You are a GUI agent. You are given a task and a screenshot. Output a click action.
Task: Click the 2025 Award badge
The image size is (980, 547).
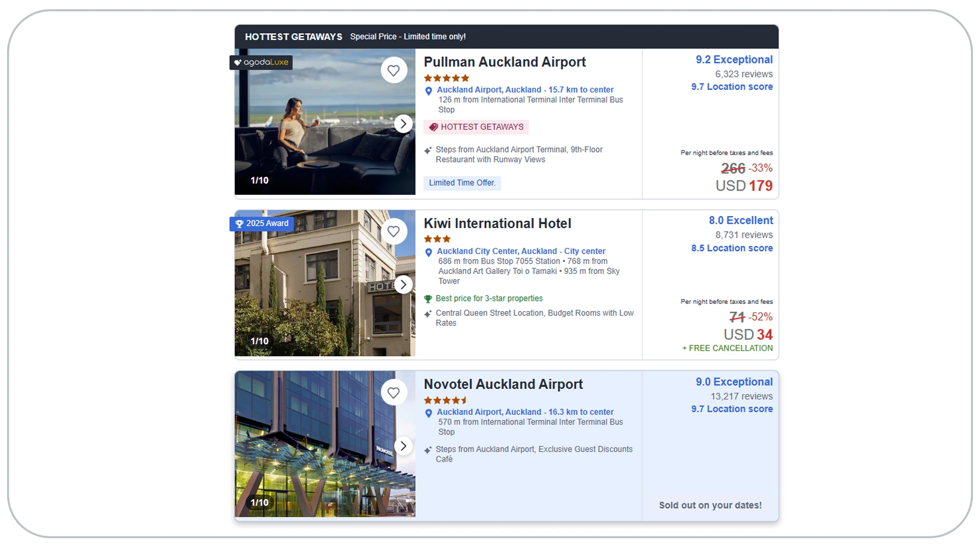pos(262,224)
